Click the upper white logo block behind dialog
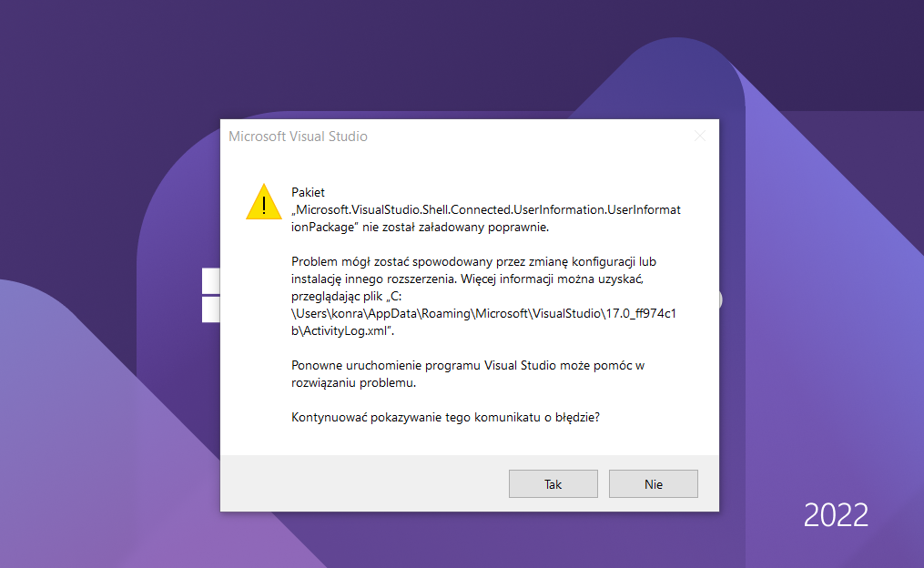Viewport: 924px width, 568px height. [x=211, y=281]
